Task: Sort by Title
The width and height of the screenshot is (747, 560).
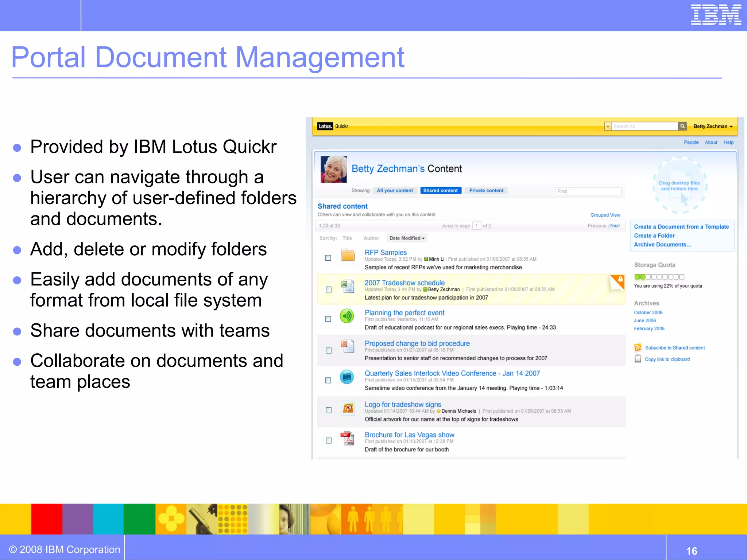Action: click(347, 238)
